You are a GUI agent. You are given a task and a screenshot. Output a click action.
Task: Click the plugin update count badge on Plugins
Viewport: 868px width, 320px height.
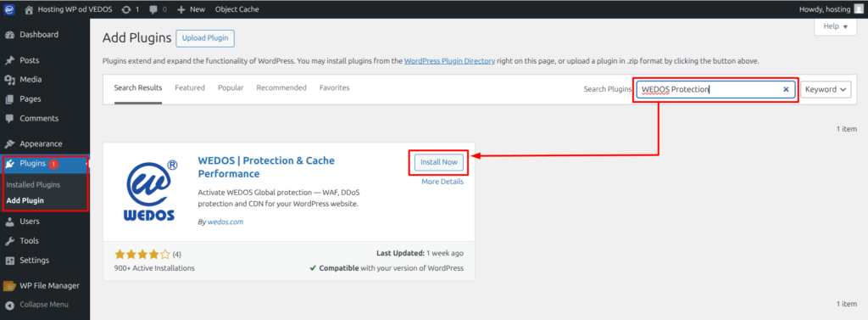53,164
